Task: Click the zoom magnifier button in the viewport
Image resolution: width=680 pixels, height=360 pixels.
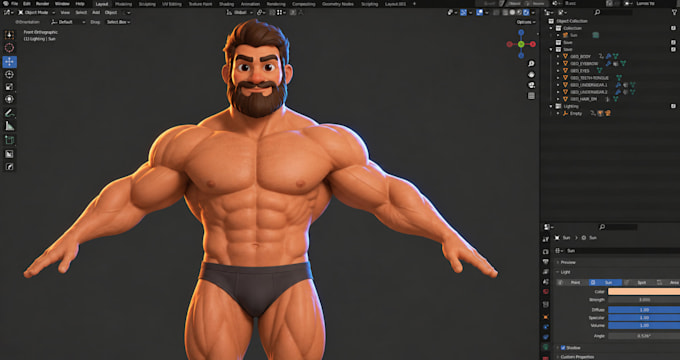Action: [x=531, y=64]
